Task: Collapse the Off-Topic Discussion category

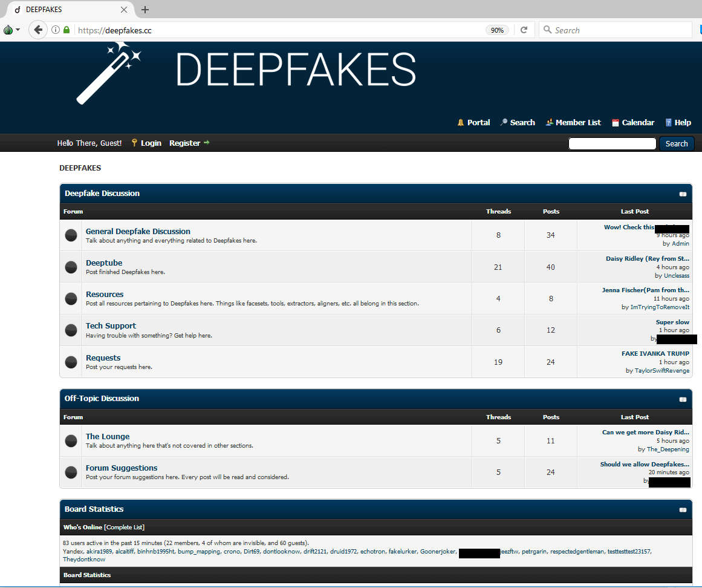Action: [683, 399]
